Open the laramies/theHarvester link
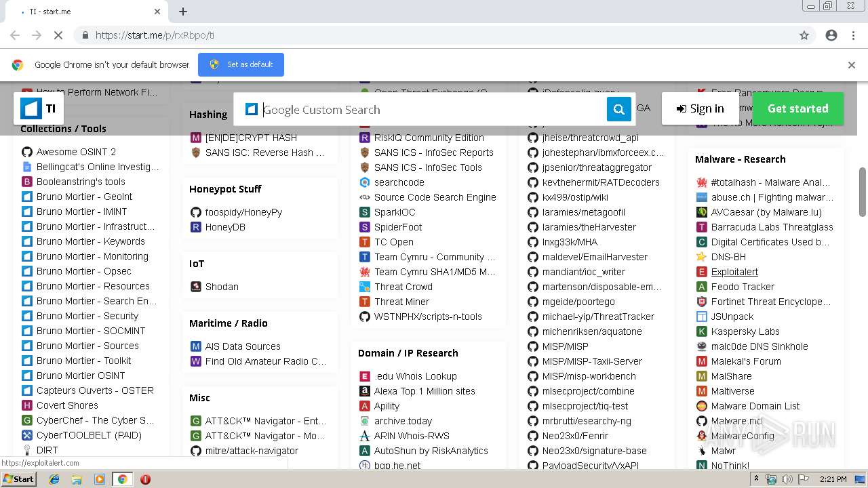The height and width of the screenshot is (488, 868). tap(589, 227)
